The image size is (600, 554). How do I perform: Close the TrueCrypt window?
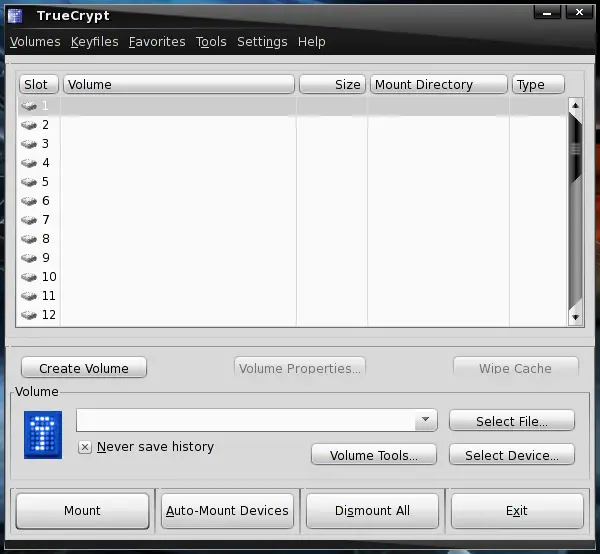[x=579, y=12]
